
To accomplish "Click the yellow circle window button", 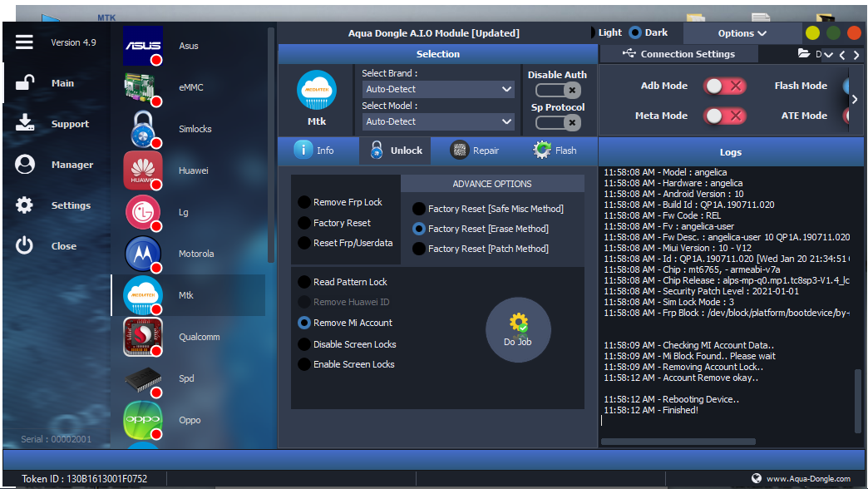I will [812, 33].
